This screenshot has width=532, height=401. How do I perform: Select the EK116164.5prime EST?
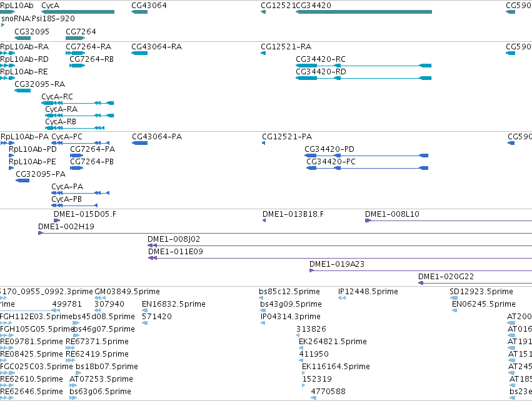click(304, 373)
